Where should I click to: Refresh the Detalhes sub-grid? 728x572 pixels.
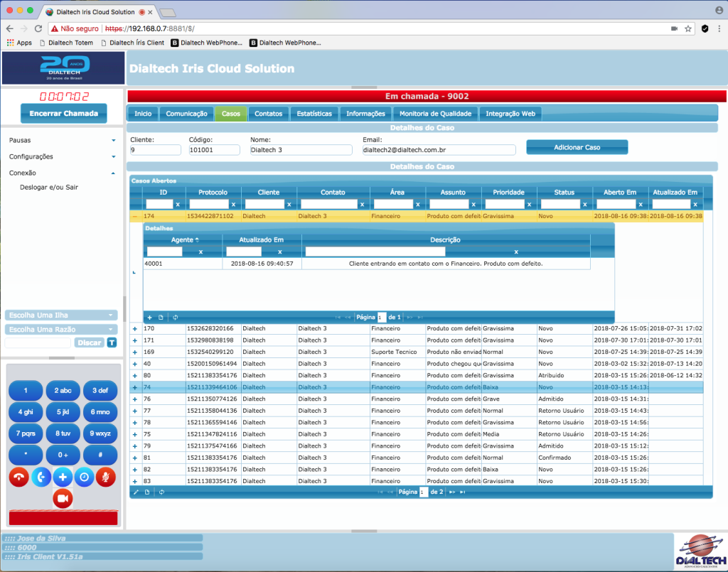[x=175, y=318]
